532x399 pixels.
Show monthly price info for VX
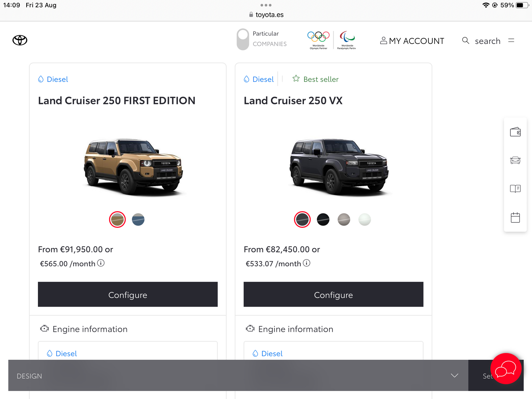coord(307,263)
